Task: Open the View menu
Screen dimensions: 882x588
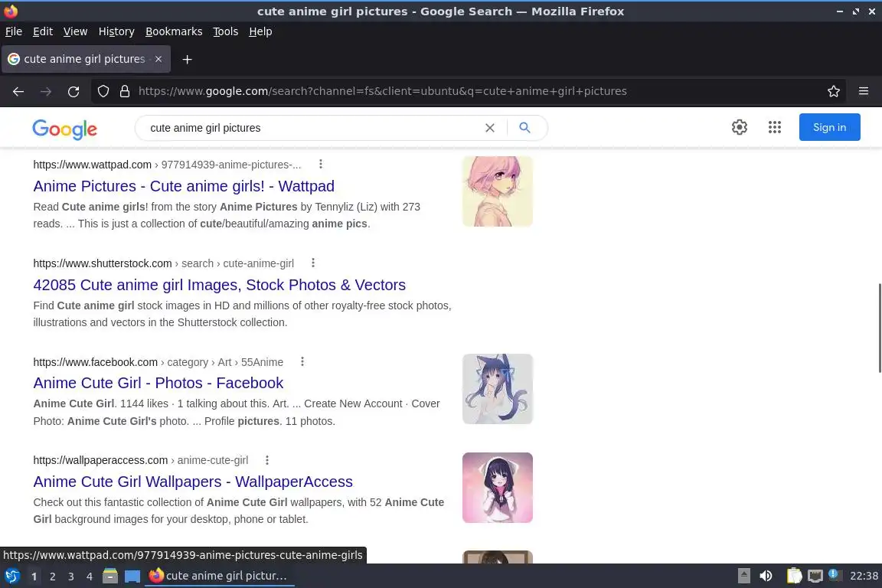Action: [75, 31]
